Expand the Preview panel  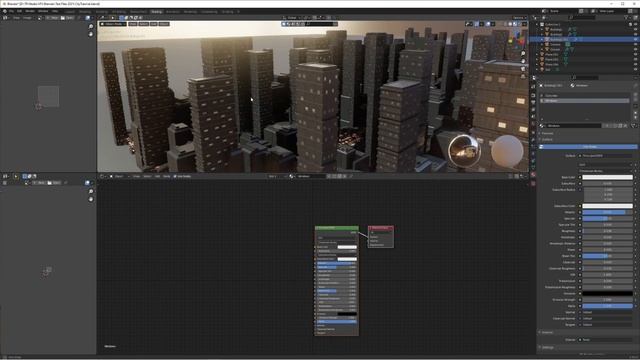pos(547,133)
